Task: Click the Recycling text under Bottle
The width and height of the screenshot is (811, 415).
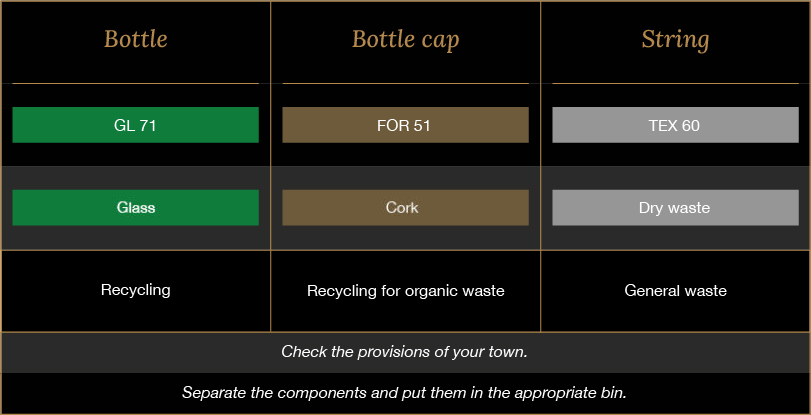Action: click(136, 290)
